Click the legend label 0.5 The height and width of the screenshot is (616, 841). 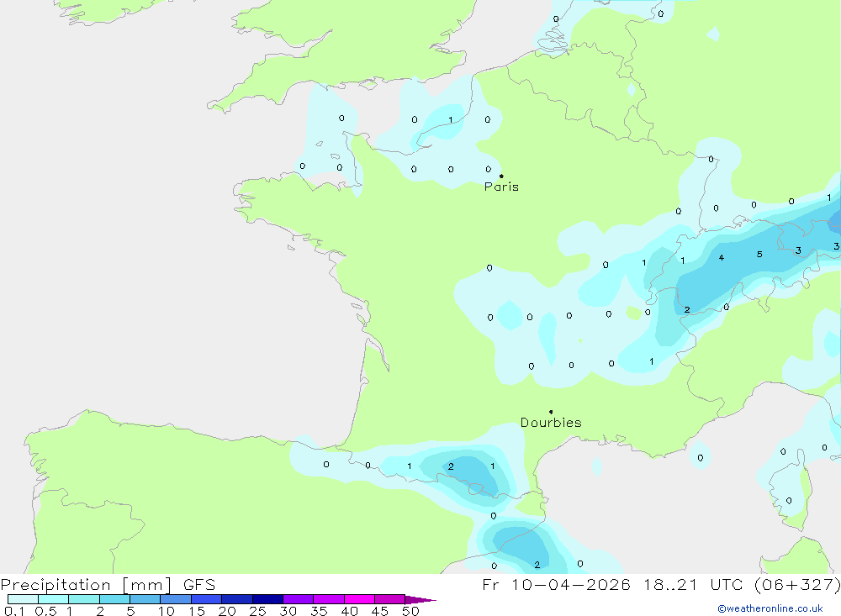point(46,611)
